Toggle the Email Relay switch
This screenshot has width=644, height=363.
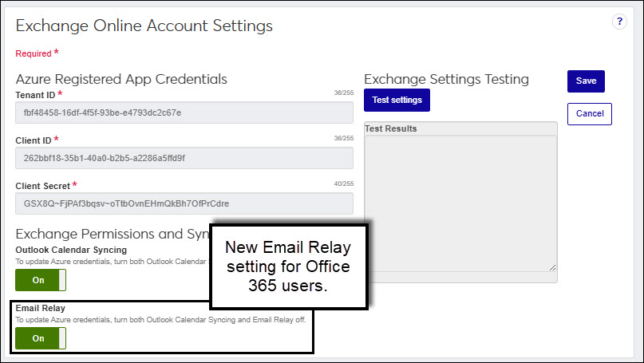click(x=41, y=338)
